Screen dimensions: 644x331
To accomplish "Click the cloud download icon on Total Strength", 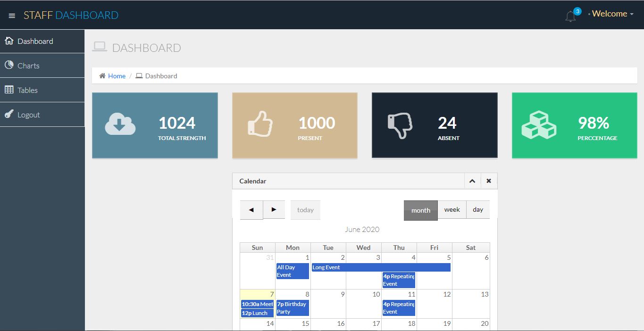I will [120, 124].
